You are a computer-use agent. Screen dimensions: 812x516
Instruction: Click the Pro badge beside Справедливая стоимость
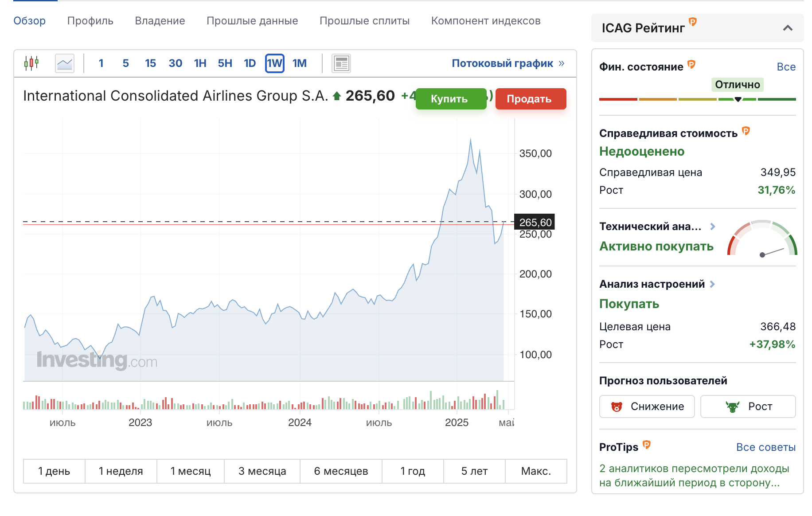pos(746,131)
